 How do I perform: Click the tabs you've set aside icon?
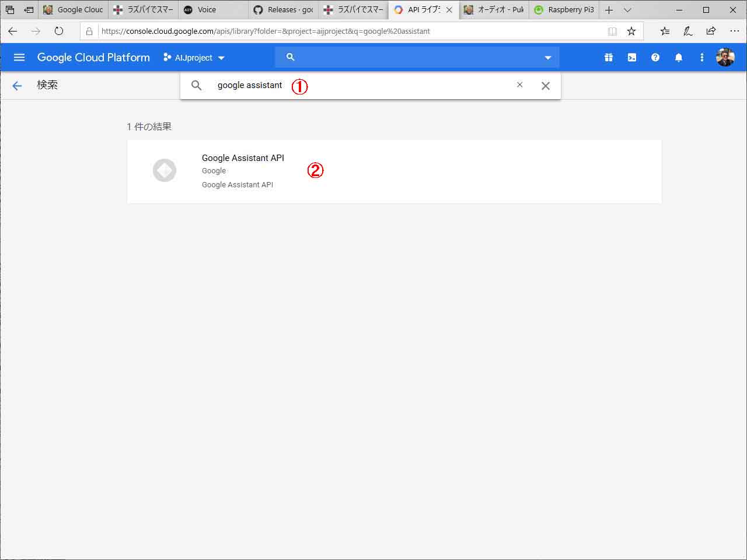click(10, 10)
